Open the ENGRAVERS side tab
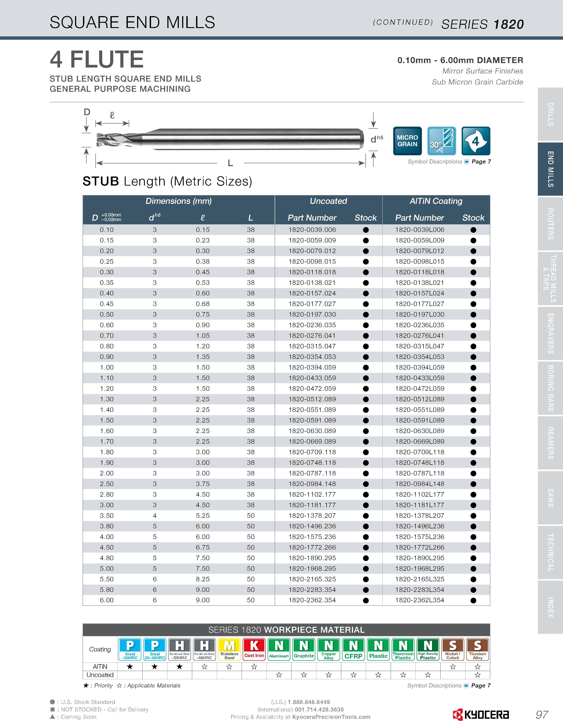 point(550,333)
